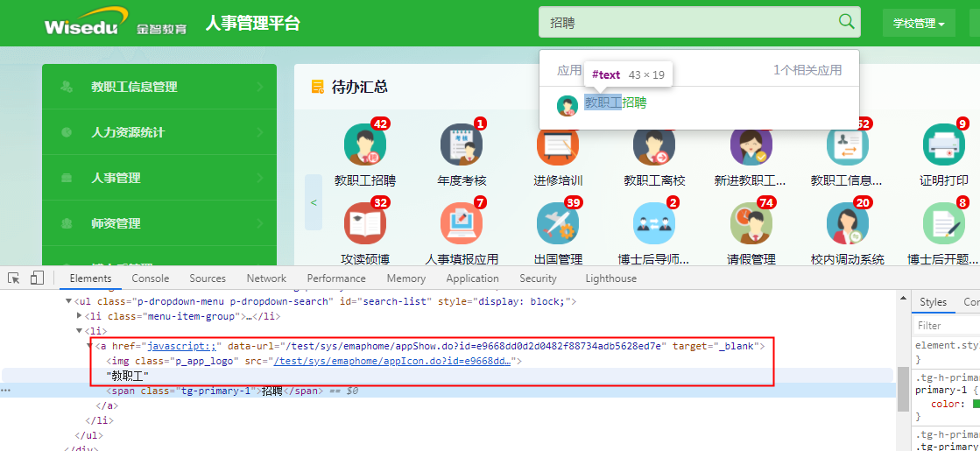Switch to the Lighthouse tab
Viewport: 980px width, 451px height.
coord(611,278)
